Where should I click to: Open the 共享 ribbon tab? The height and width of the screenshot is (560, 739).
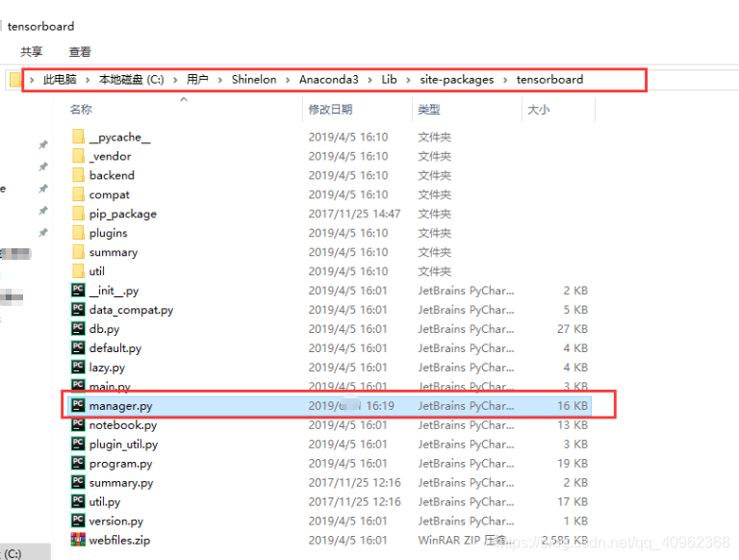(x=32, y=51)
